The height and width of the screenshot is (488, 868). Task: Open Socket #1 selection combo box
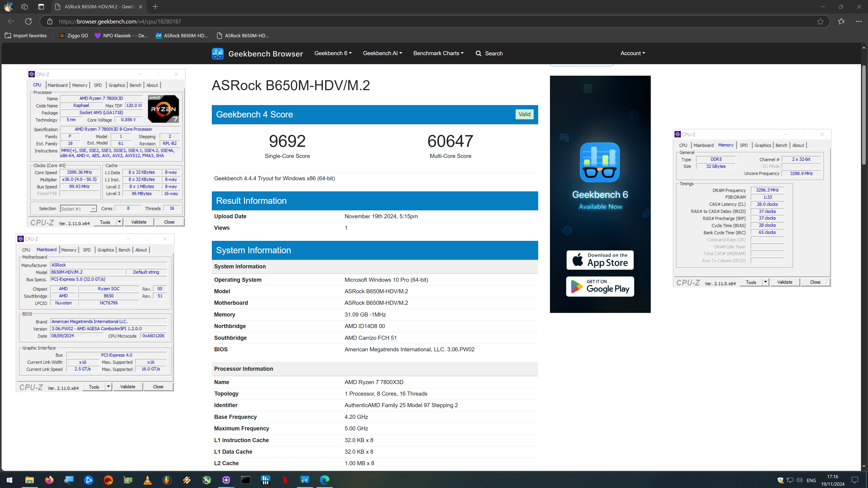(78, 209)
